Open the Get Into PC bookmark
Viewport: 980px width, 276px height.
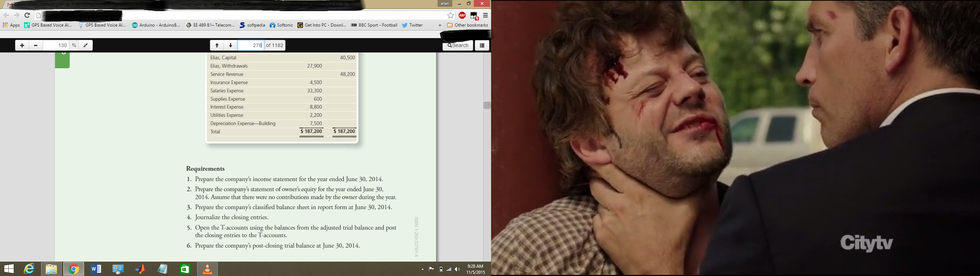[322, 26]
